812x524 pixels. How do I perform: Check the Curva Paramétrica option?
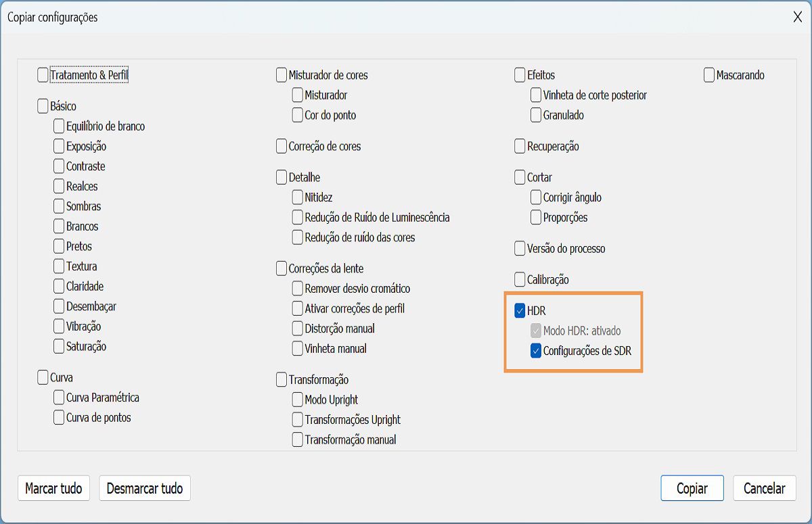[58, 398]
